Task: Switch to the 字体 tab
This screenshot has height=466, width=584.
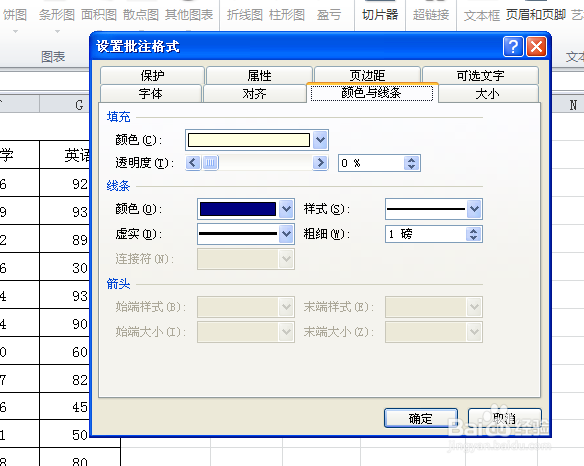Action: (x=151, y=93)
